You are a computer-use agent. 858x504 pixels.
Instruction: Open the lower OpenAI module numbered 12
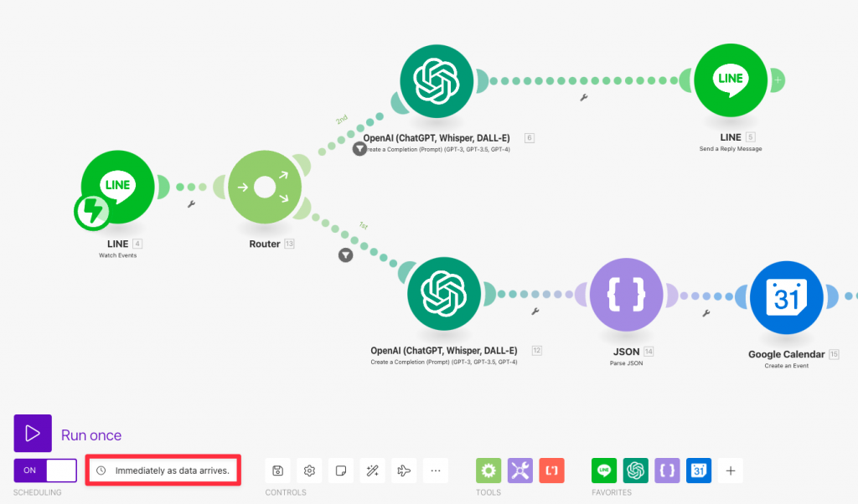click(444, 294)
